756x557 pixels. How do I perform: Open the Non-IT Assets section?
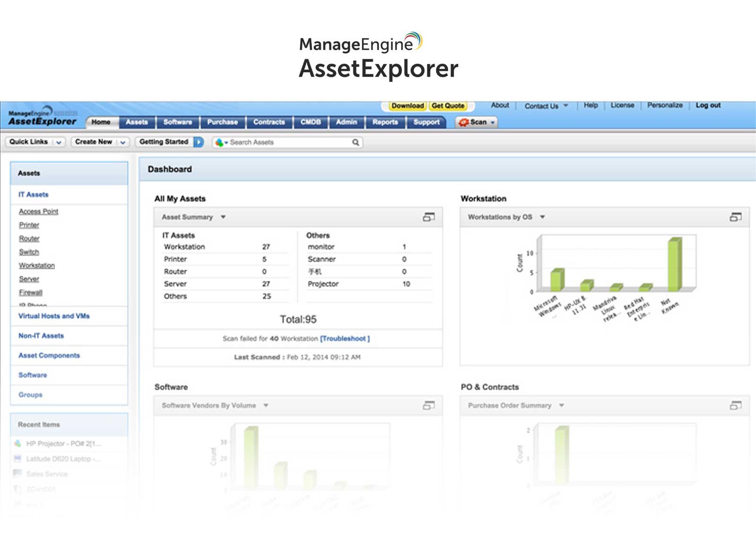(x=41, y=336)
